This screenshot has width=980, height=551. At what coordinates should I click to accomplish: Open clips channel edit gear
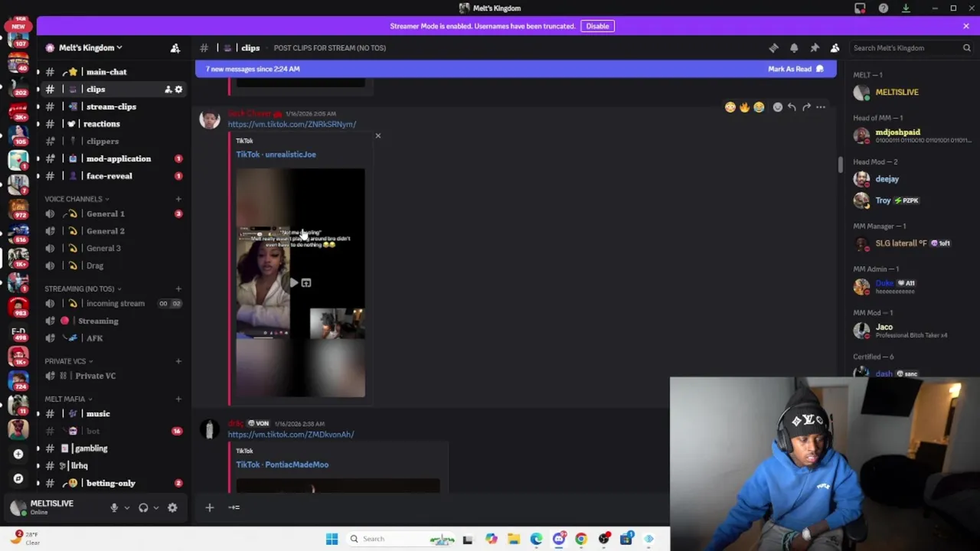pyautogui.click(x=178, y=90)
